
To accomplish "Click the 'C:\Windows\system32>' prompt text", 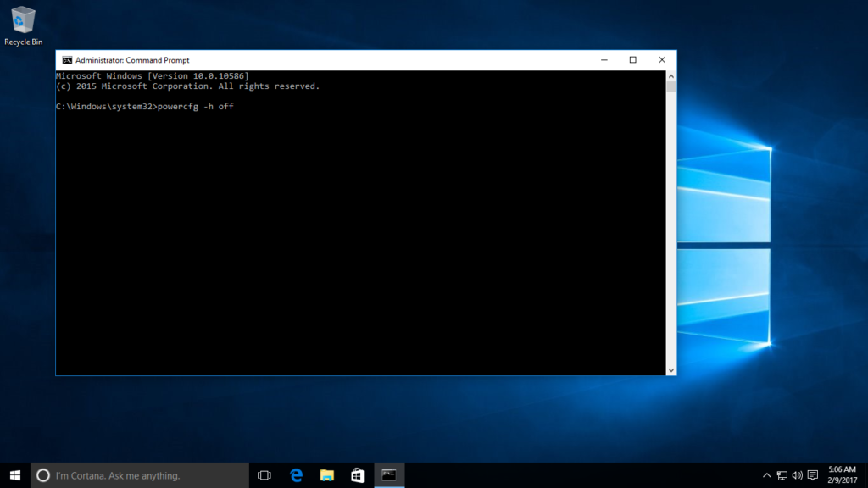I will (106, 106).
